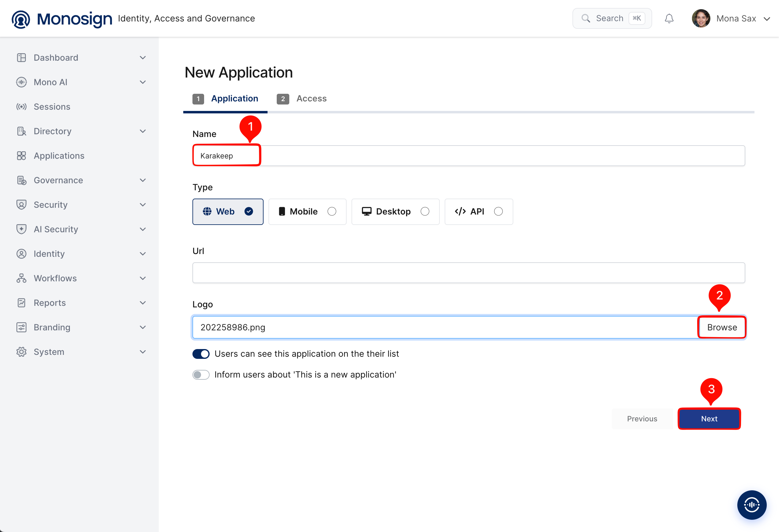Expand the Mono AI menu chevron

pos(143,82)
